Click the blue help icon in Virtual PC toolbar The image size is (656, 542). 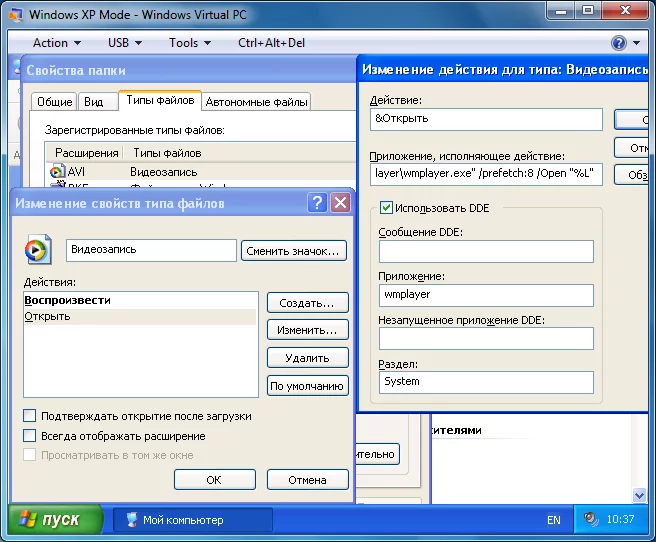[619, 43]
